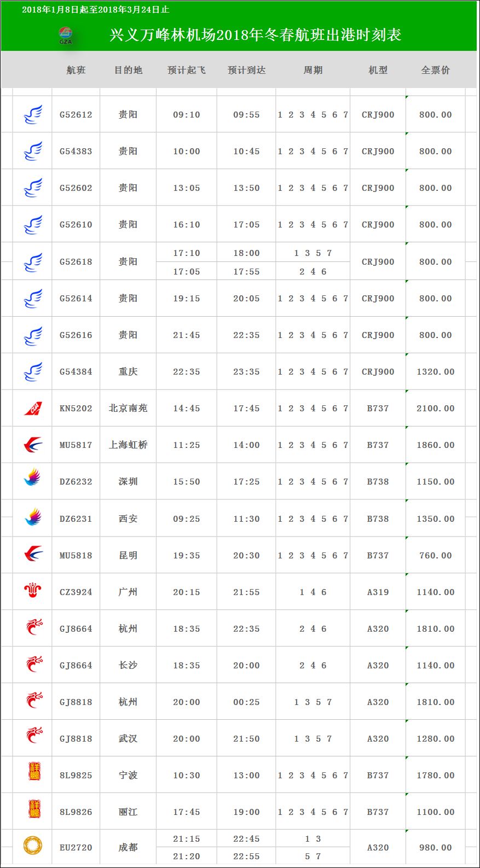Image resolution: width=480 pixels, height=868 pixels.
Task: Click the China Eastern logo beside MU5817
Action: coord(33,445)
